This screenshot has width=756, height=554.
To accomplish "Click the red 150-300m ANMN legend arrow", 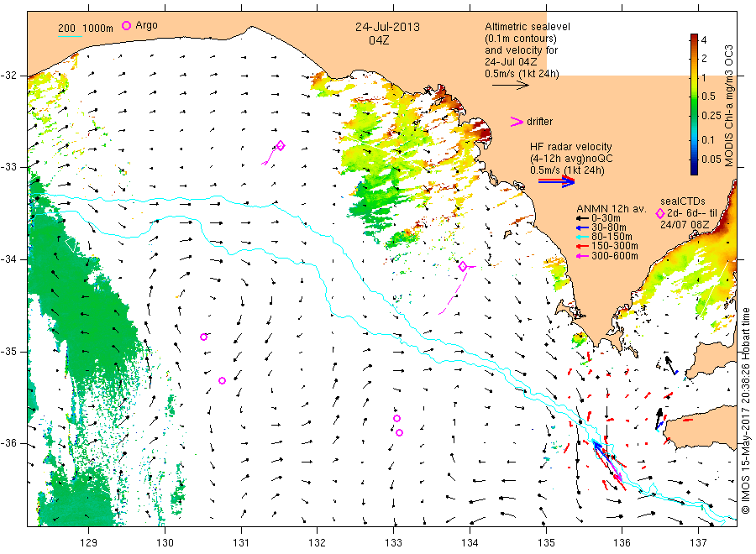I will pyautogui.click(x=582, y=246).
